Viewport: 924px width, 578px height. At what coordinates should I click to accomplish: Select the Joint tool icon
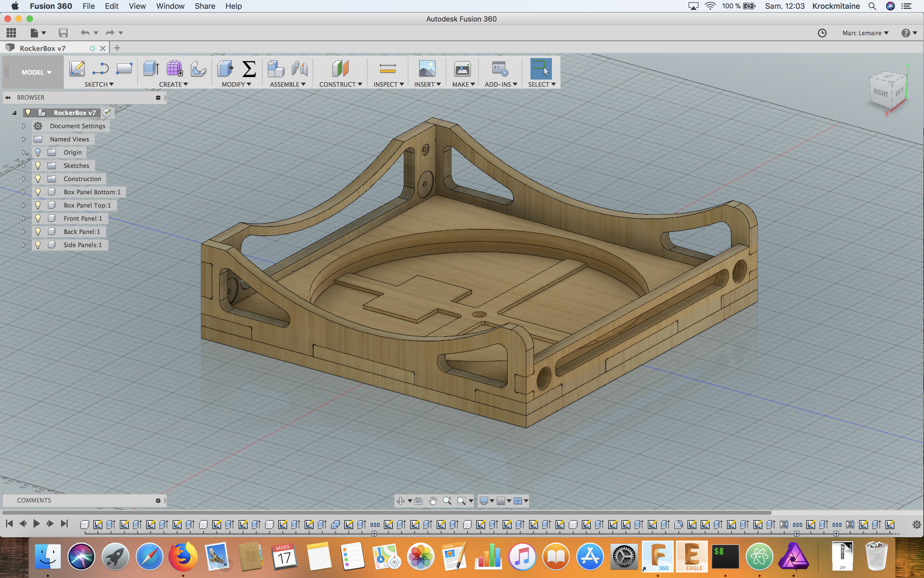pyautogui.click(x=299, y=69)
